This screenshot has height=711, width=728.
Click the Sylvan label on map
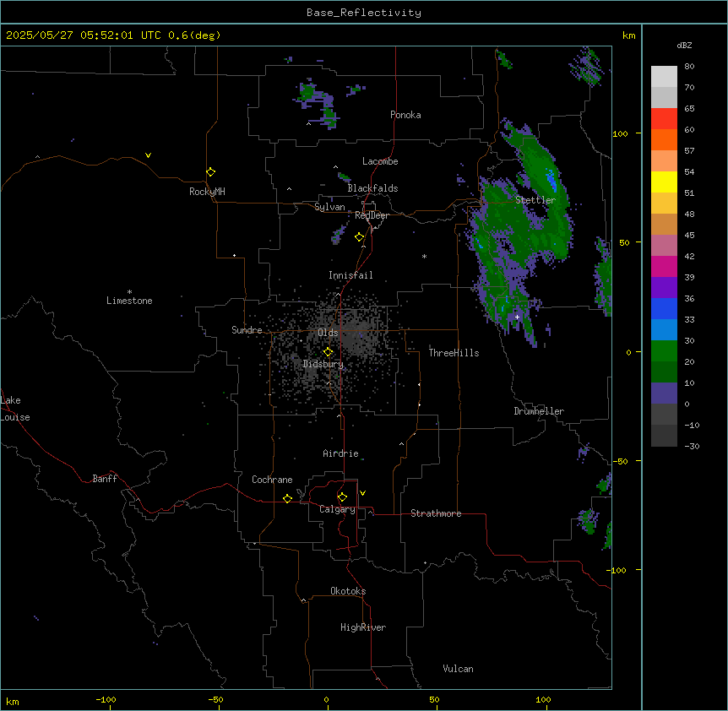pos(329,207)
